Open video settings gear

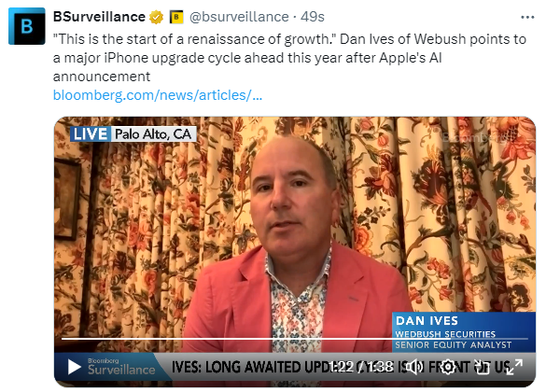click(x=448, y=367)
